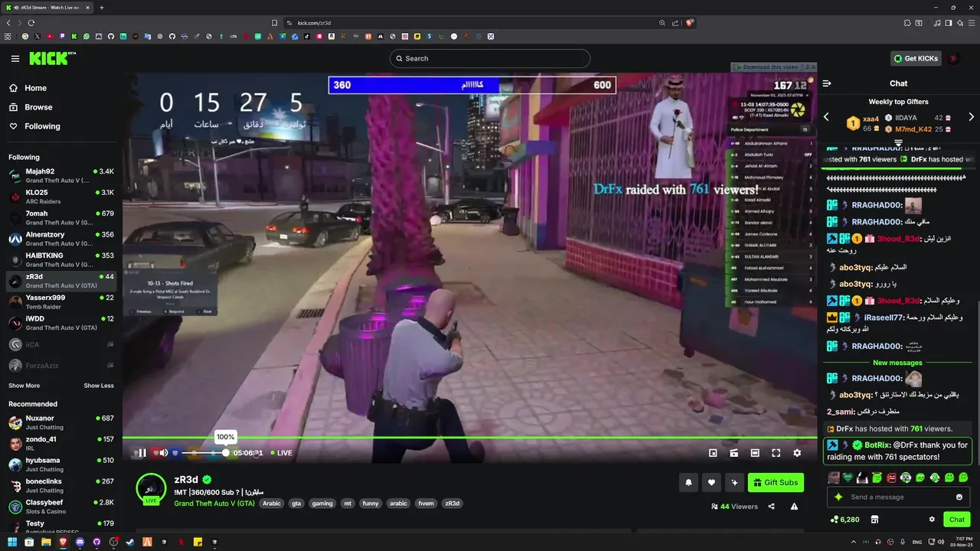The image size is (980, 551).
Task: Toggle stream notifications bell
Action: (x=688, y=482)
